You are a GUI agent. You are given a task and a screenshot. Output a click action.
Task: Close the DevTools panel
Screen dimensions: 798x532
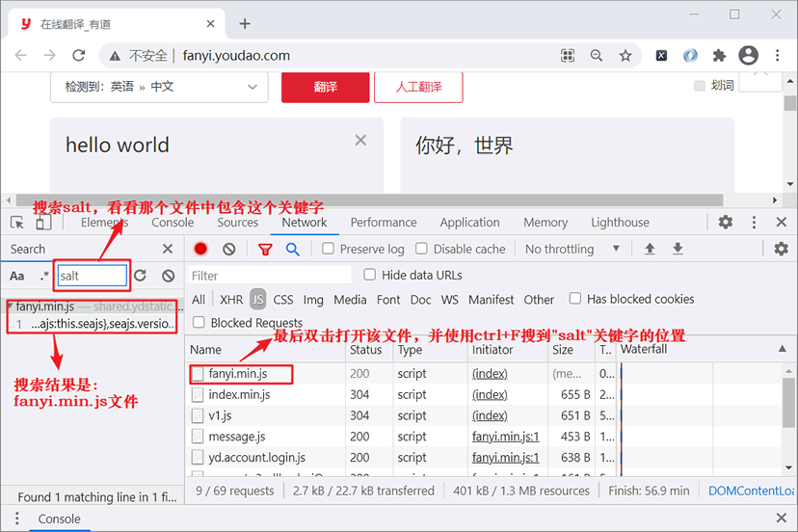click(782, 222)
